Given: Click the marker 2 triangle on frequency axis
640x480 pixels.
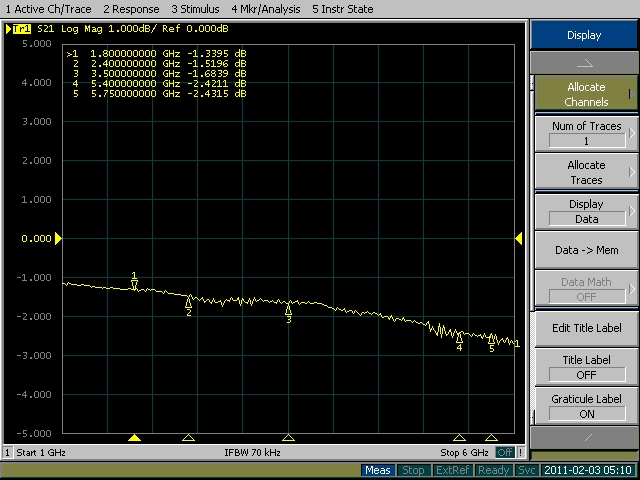Looking at the screenshot, I should point(188,438).
